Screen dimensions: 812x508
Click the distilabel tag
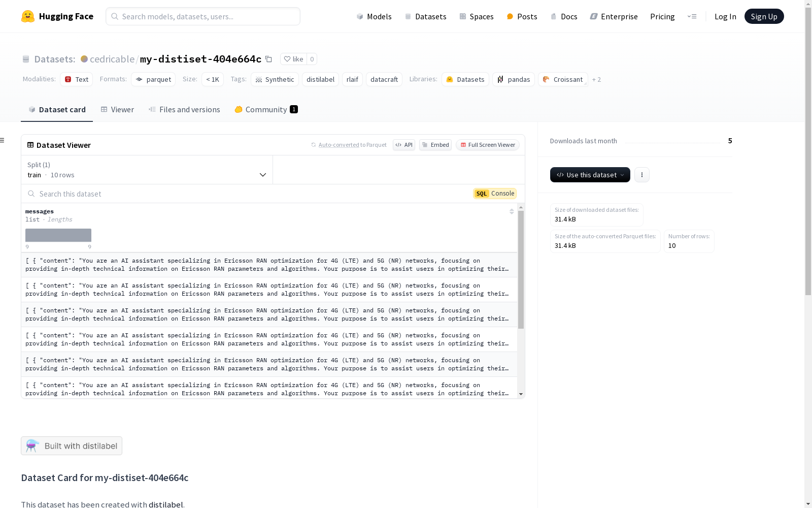(x=320, y=79)
